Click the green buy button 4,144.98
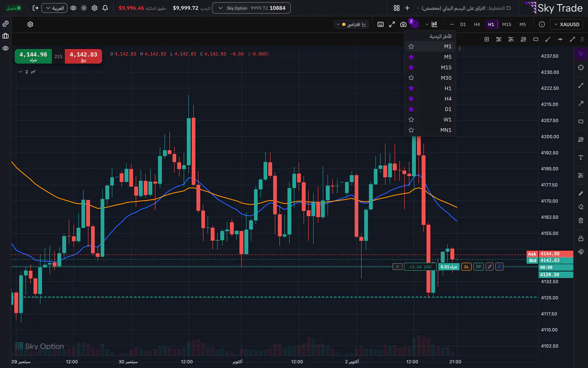The image size is (588, 368). 33,57
